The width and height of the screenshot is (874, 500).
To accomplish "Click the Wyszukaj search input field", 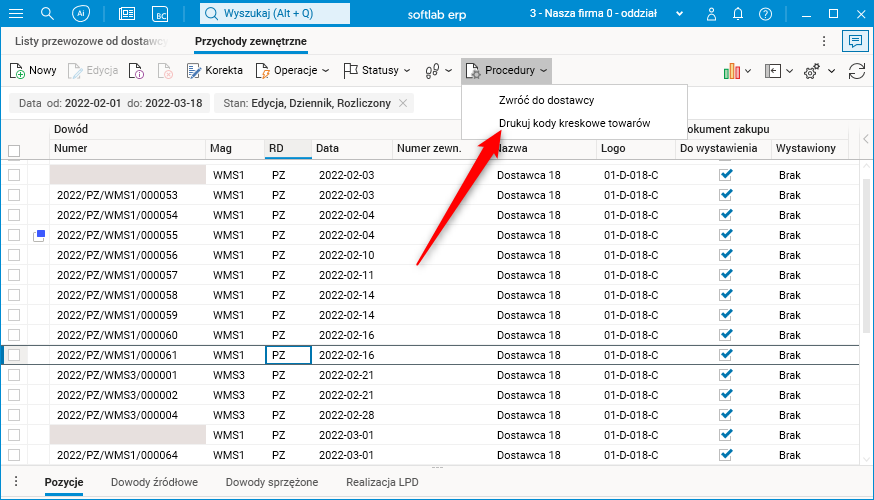I will pyautogui.click(x=275, y=13).
